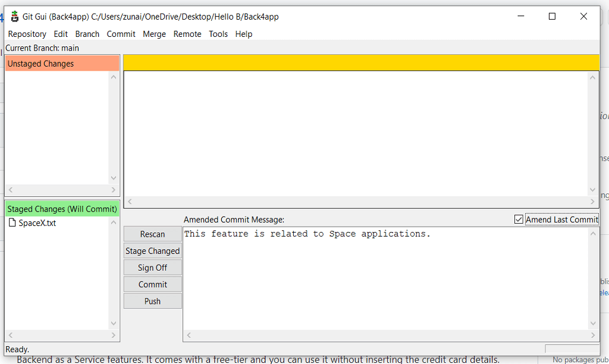Open the Help menu
609x364 pixels.
pyautogui.click(x=243, y=34)
